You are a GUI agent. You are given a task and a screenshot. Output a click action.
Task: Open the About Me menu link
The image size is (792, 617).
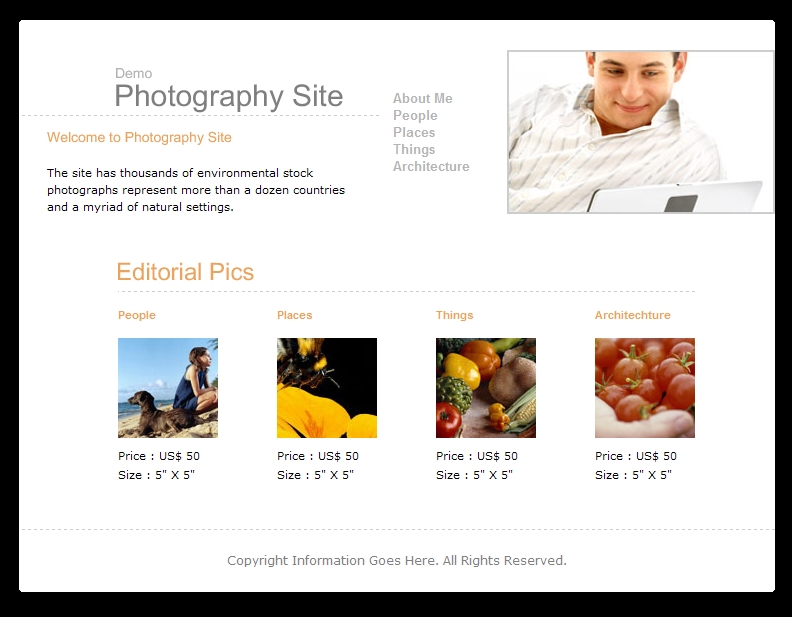click(x=423, y=98)
